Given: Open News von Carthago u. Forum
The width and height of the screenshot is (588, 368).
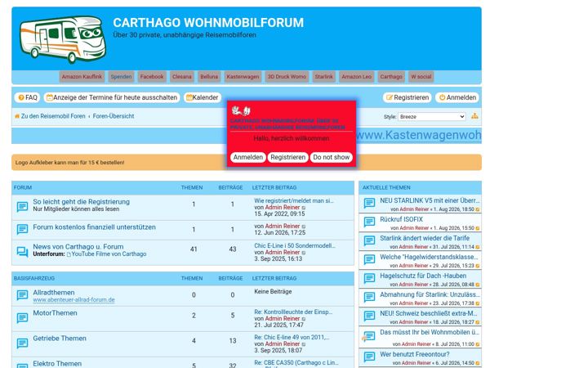Looking at the screenshot, I should coord(78,247).
